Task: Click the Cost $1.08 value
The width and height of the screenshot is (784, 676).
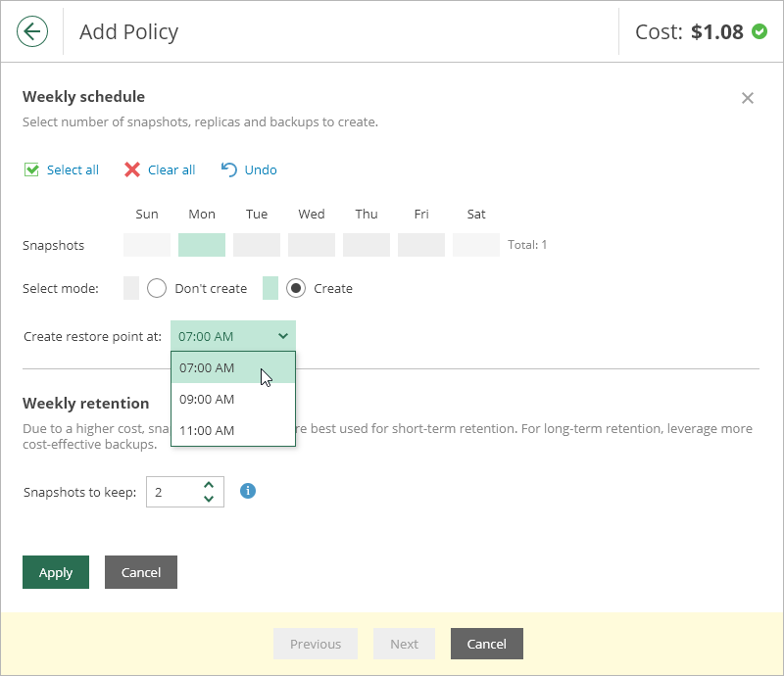Action: click(717, 32)
